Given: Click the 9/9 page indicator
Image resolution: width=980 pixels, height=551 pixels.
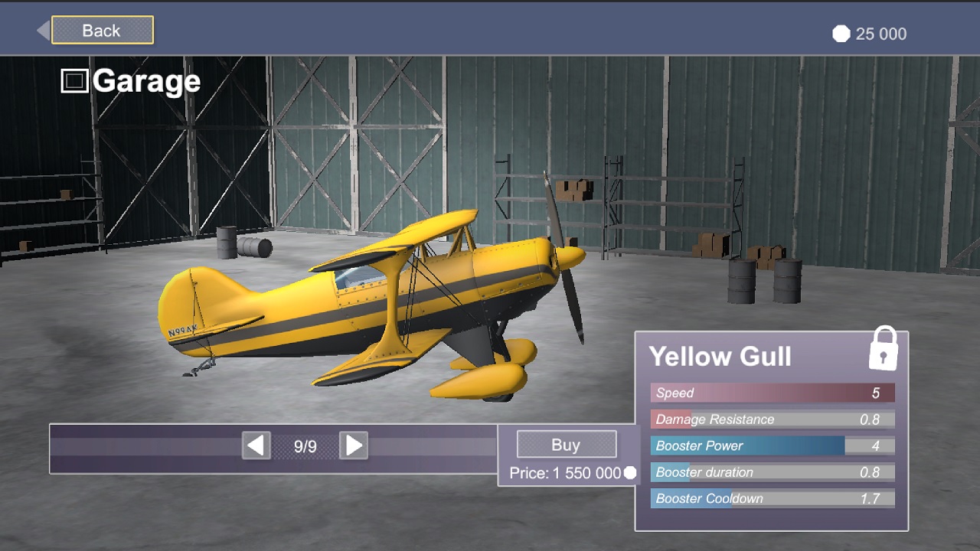Looking at the screenshot, I should tap(305, 445).
